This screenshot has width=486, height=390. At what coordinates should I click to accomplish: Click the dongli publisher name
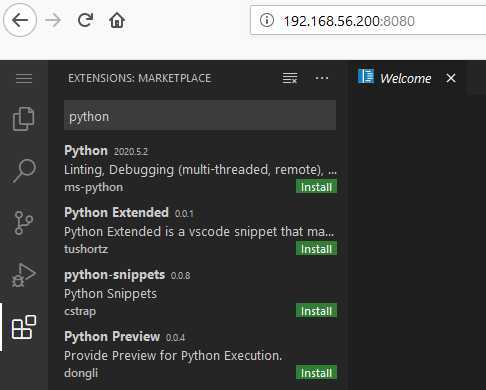point(81,373)
